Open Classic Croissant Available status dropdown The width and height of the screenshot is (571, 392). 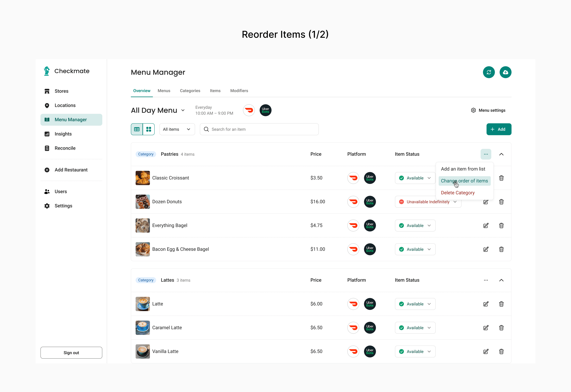415,178
